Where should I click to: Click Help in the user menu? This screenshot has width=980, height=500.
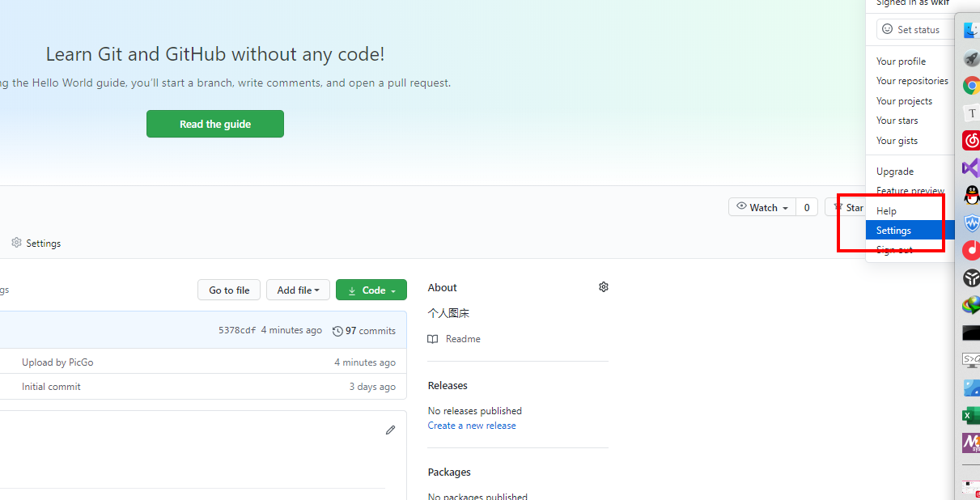[886, 211]
